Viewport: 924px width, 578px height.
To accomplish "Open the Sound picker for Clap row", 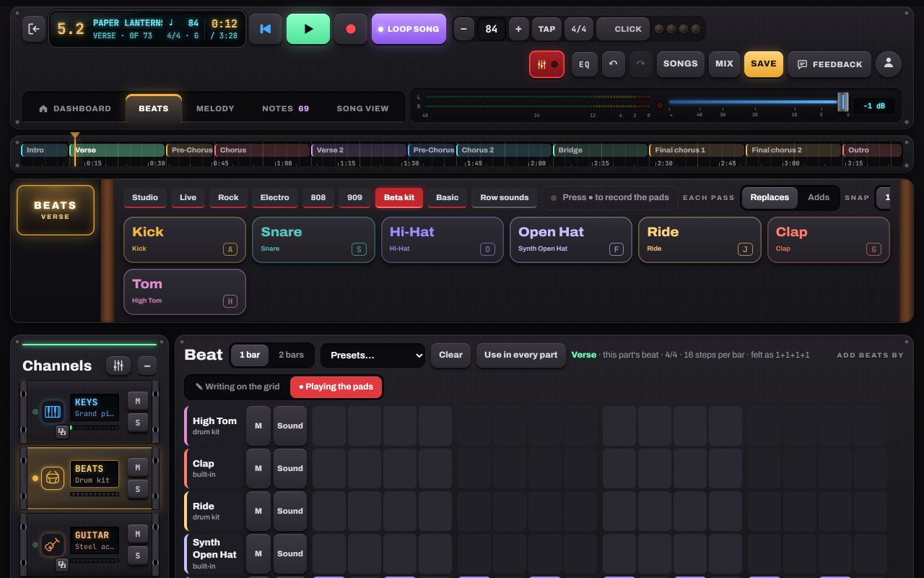I will pyautogui.click(x=290, y=468).
